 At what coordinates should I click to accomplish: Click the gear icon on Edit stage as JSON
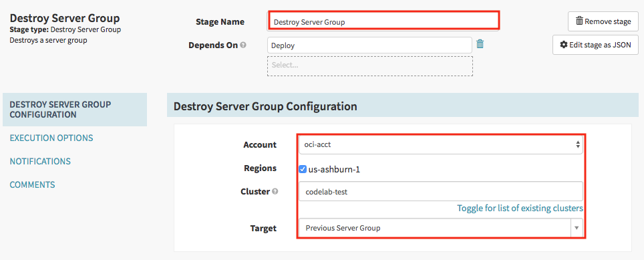(564, 45)
